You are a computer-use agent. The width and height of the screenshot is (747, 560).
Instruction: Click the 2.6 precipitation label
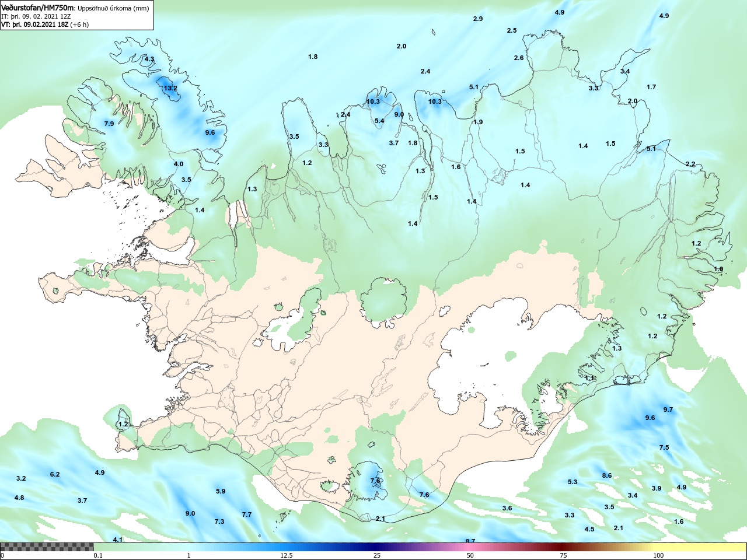(519, 58)
